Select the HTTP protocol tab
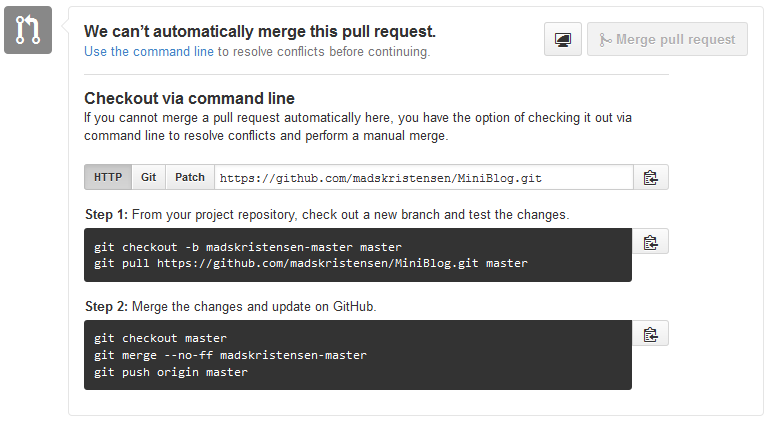771x422 pixels. (x=108, y=178)
